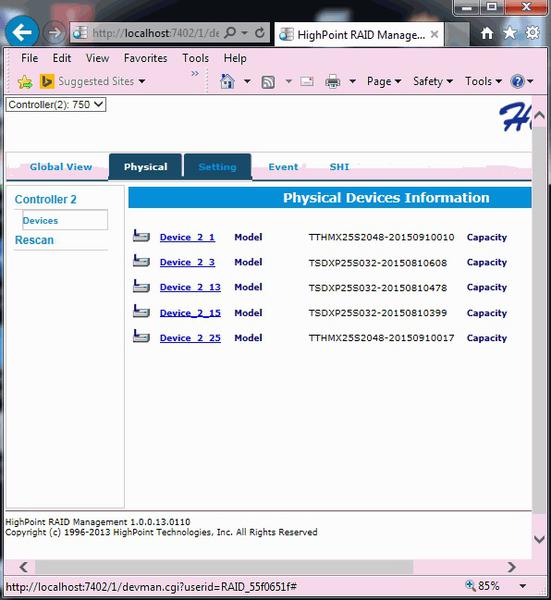Screen dimensions: 551x600
Task: Open the Device_2_13 link
Action: [190, 287]
